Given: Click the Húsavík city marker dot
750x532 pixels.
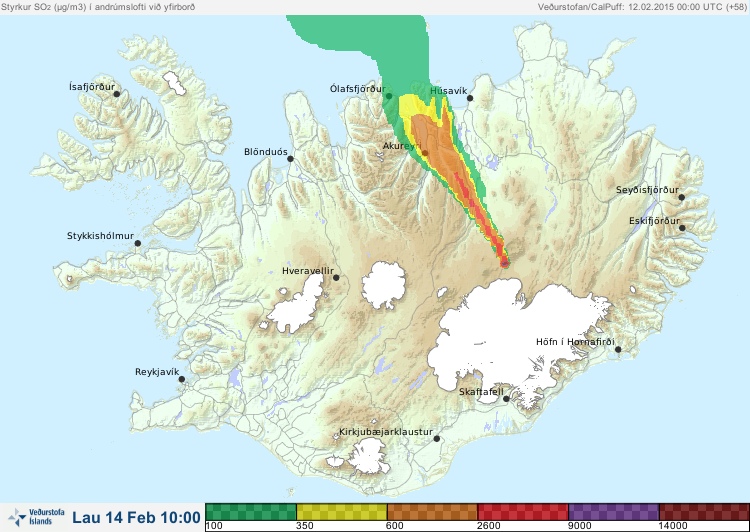Looking at the screenshot, I should tap(470, 98).
